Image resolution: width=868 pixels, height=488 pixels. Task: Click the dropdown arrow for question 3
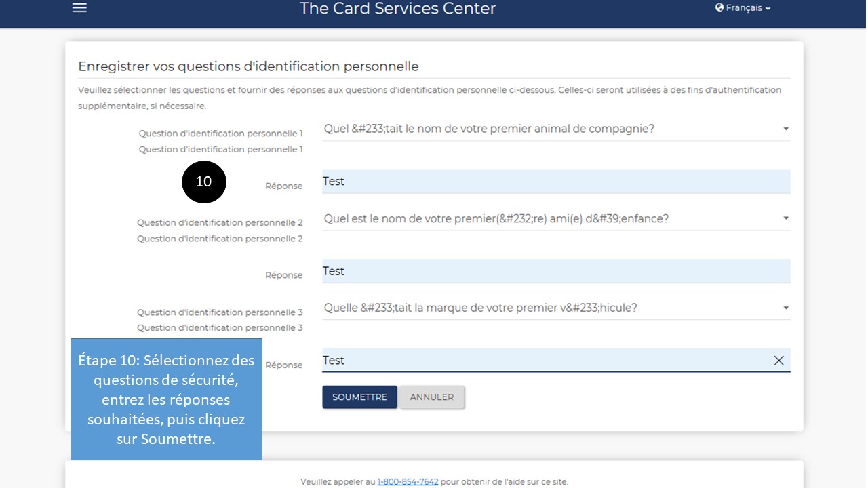[x=785, y=308]
